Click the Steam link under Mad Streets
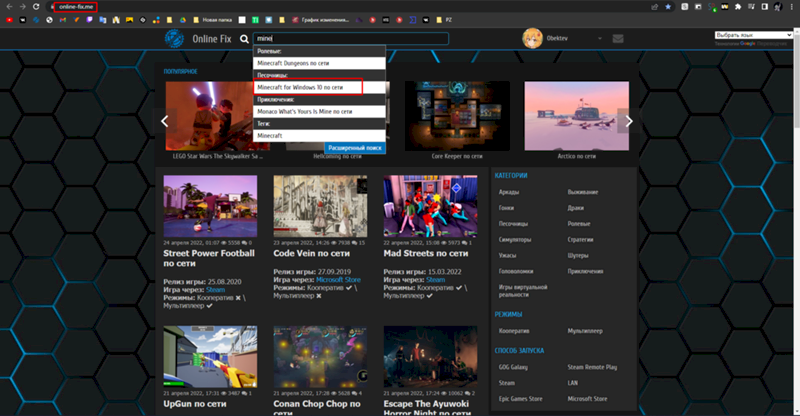Screen dimensions: 800x416 [x=435, y=280]
